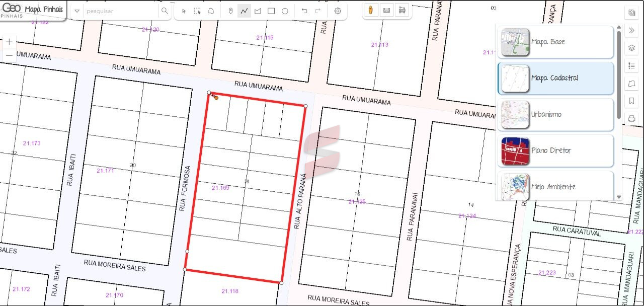Select the polyline drawing tool

[244, 11]
